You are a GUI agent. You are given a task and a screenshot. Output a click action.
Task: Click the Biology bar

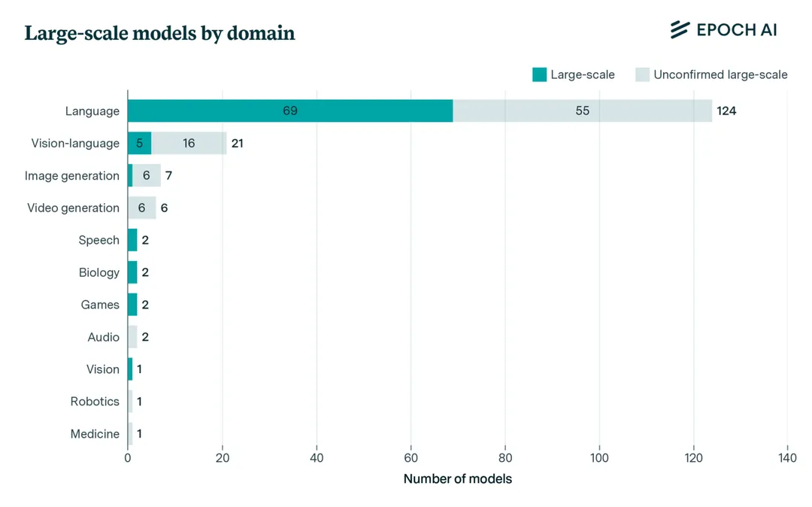coord(132,272)
